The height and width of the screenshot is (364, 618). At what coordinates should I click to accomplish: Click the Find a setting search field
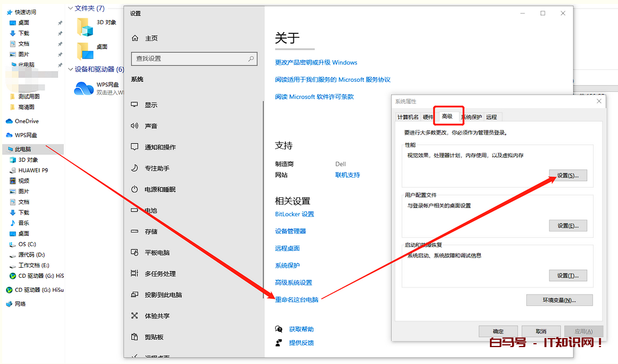pos(189,59)
